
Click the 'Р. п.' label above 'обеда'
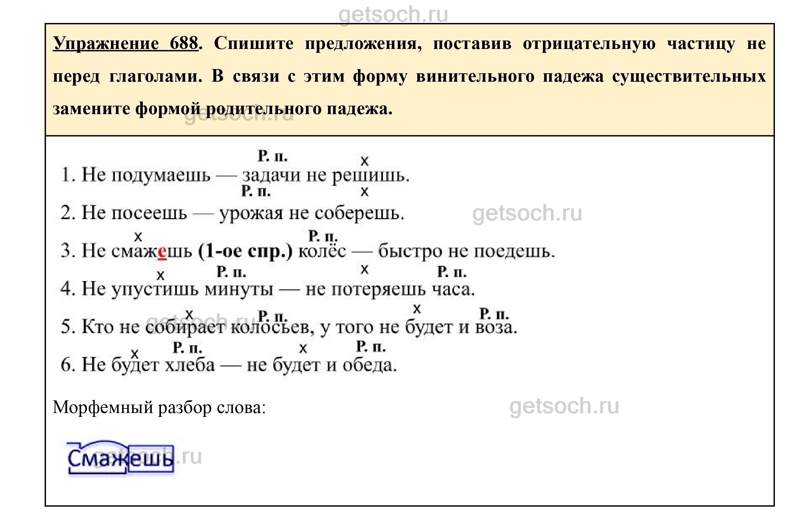371,347
